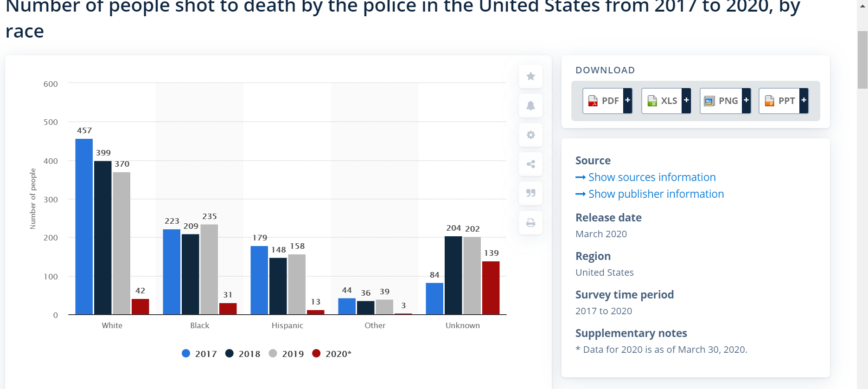Open Show sources information link
868x389 pixels.
tap(651, 177)
